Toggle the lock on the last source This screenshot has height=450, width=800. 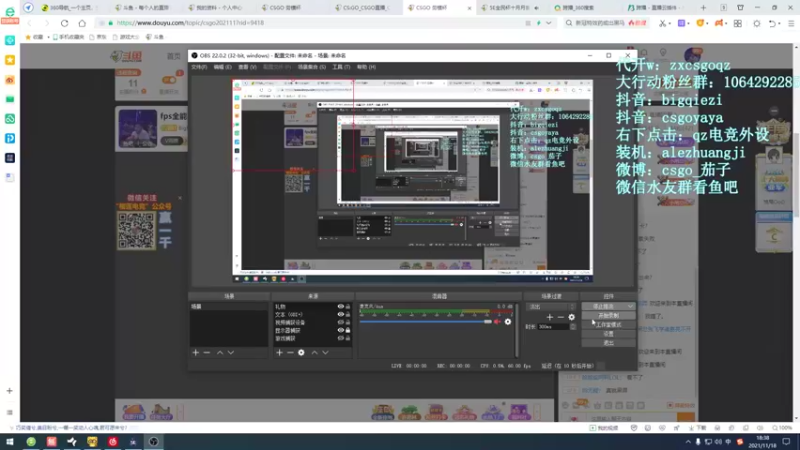(348, 338)
